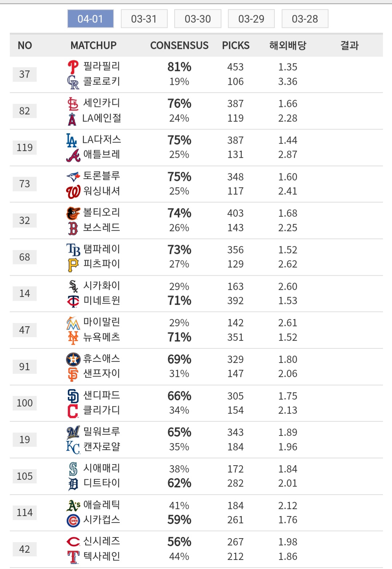This screenshot has height=569, width=392.
Task: Click the 81% consensus for Phillies
Action: tap(179, 67)
